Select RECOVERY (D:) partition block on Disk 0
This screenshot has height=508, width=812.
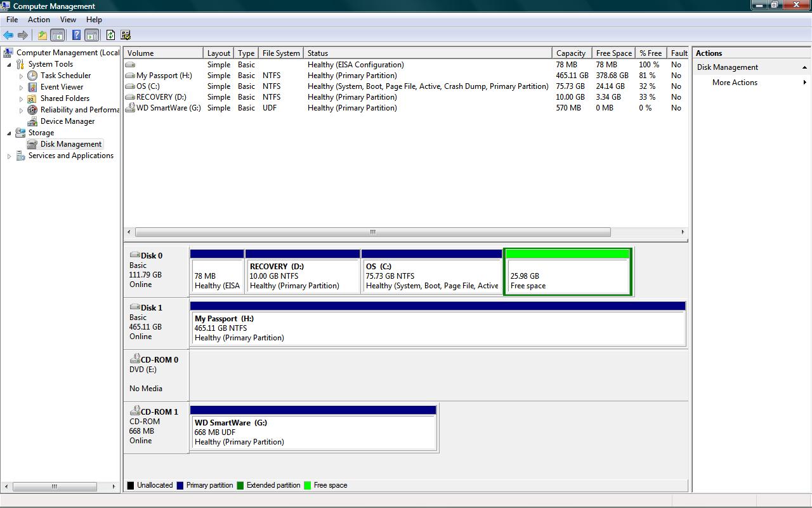(x=303, y=272)
